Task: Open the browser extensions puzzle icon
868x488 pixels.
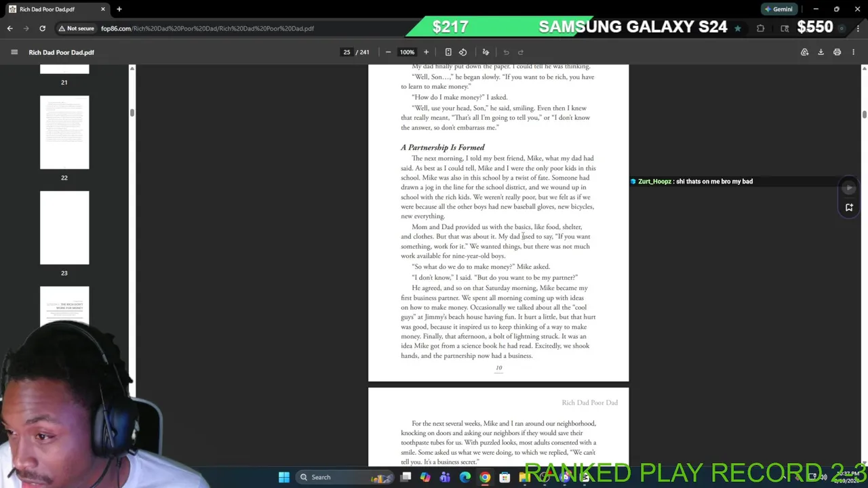Action: [x=760, y=28]
